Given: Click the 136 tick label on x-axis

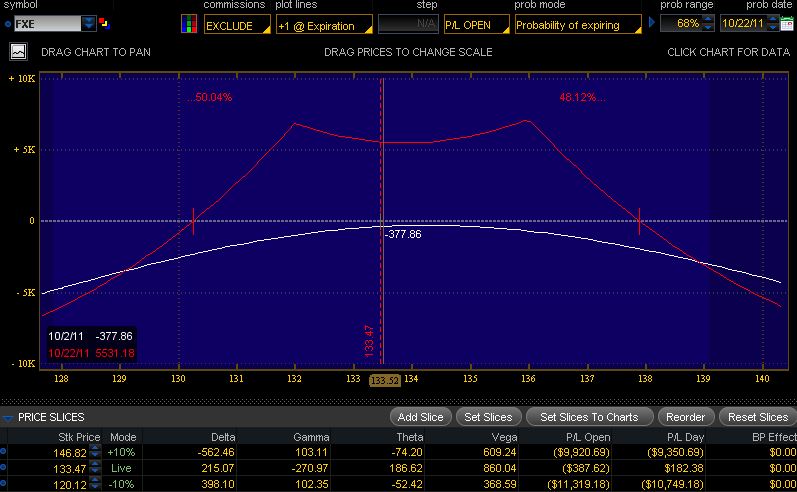Looking at the screenshot, I should [528, 379].
